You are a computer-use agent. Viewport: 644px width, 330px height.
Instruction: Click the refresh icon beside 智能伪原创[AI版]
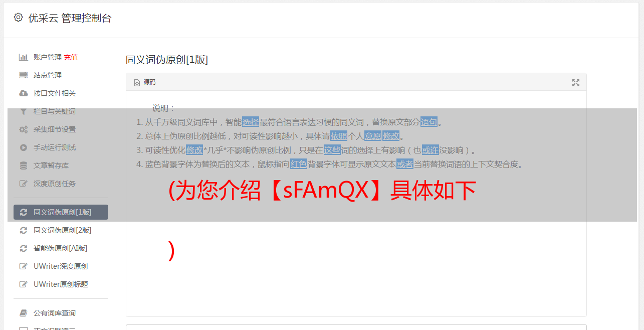point(23,248)
